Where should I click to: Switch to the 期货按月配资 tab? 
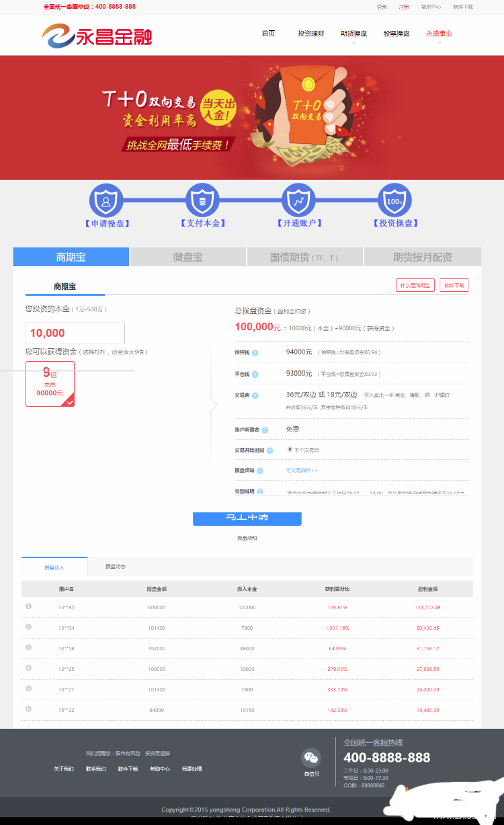423,257
